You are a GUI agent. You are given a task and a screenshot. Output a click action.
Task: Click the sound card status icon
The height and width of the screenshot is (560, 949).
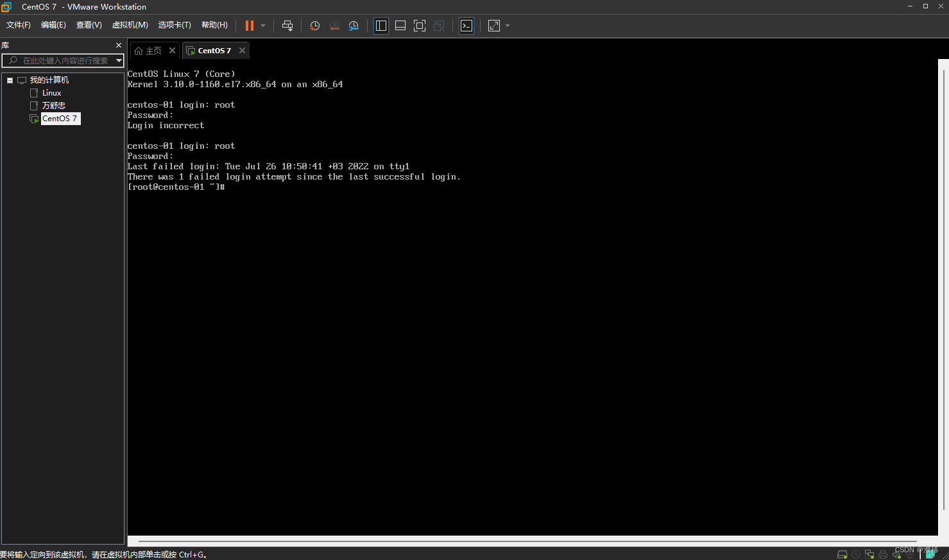(x=896, y=555)
